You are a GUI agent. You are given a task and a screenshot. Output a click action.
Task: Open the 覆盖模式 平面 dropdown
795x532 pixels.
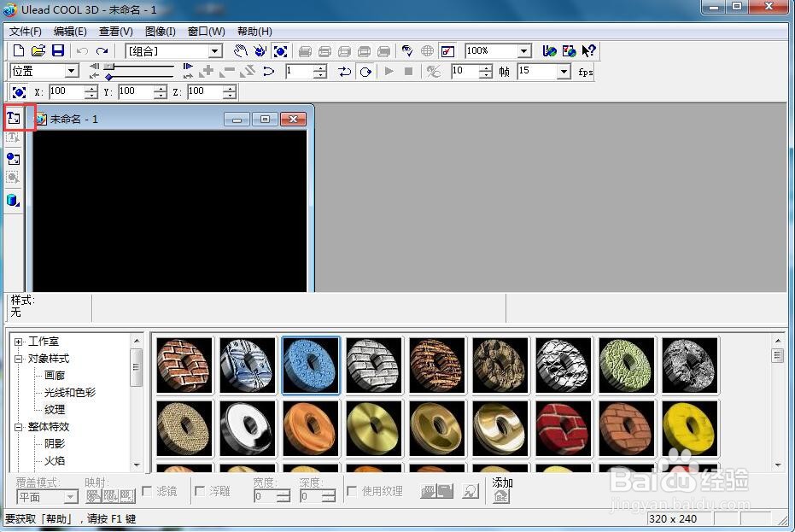pyautogui.click(x=71, y=497)
